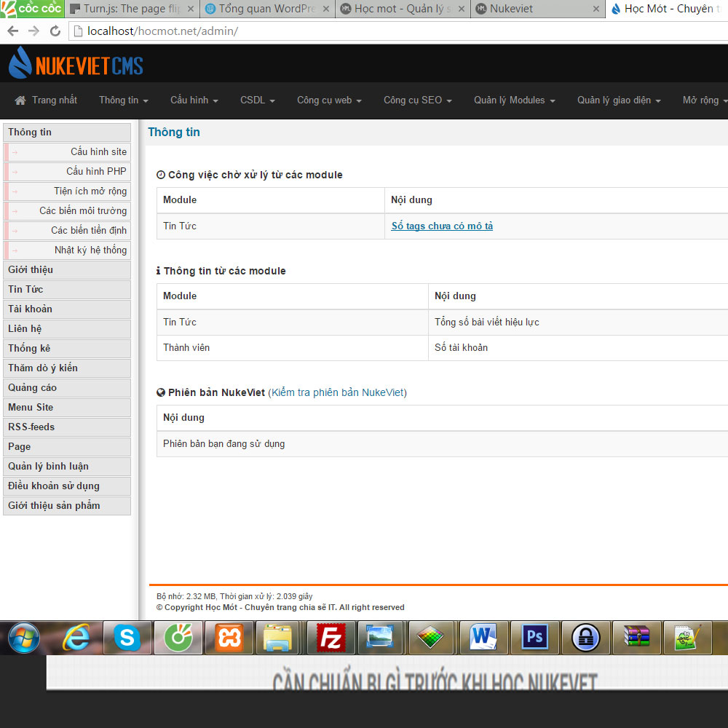
Task: Launch Internet Explorer from taskbar
Action: 76,638
